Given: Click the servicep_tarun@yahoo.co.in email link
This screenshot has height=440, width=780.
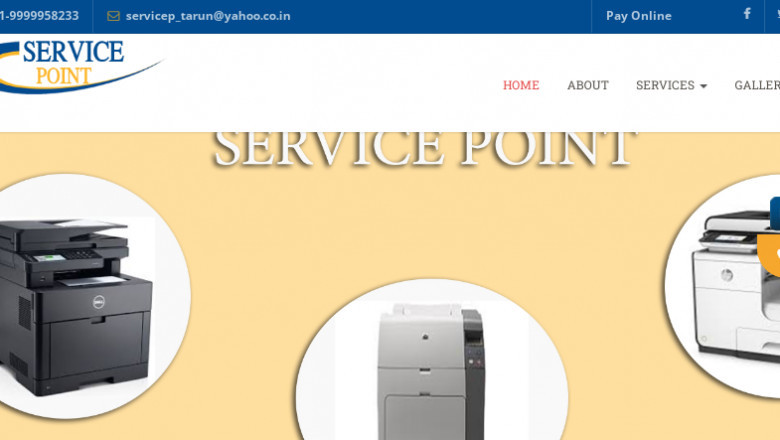Looking at the screenshot, I should [x=208, y=16].
